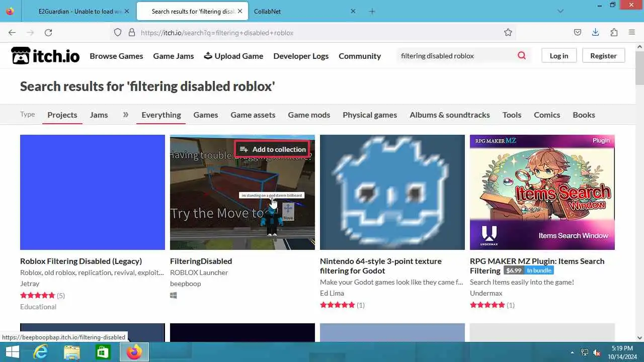Click the Register button
The height and width of the screenshot is (362, 644).
tap(603, 56)
